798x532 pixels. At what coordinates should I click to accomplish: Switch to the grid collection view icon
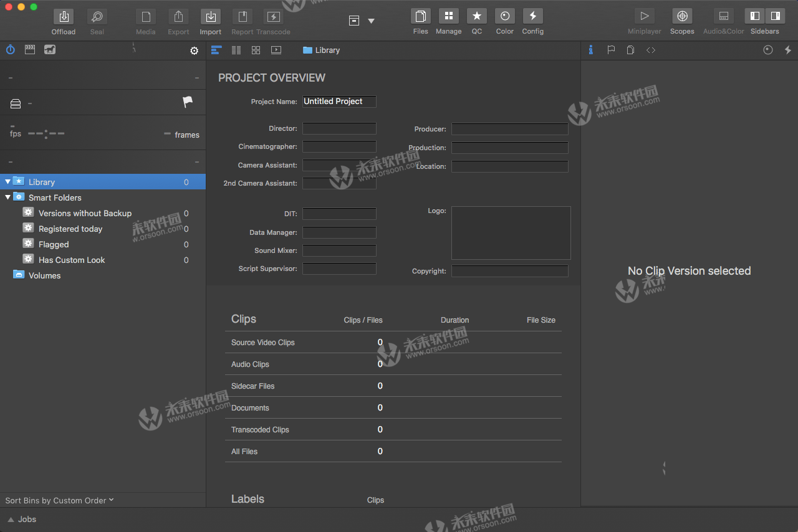pos(256,50)
